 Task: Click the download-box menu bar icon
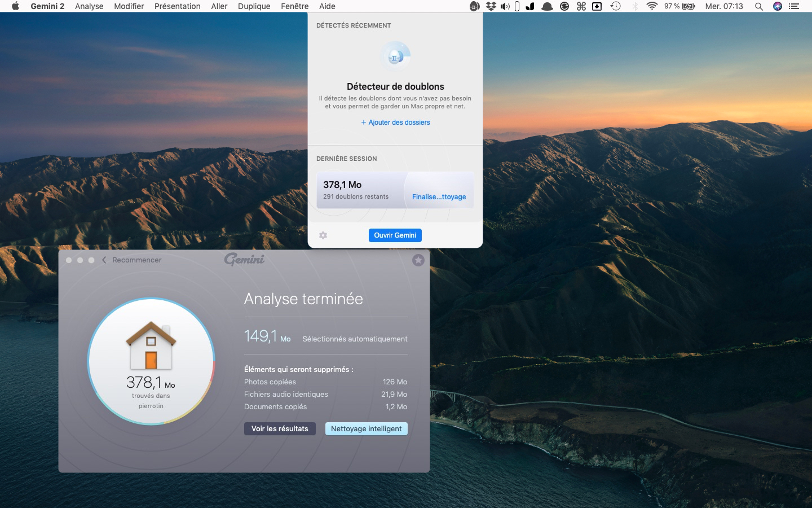click(597, 6)
